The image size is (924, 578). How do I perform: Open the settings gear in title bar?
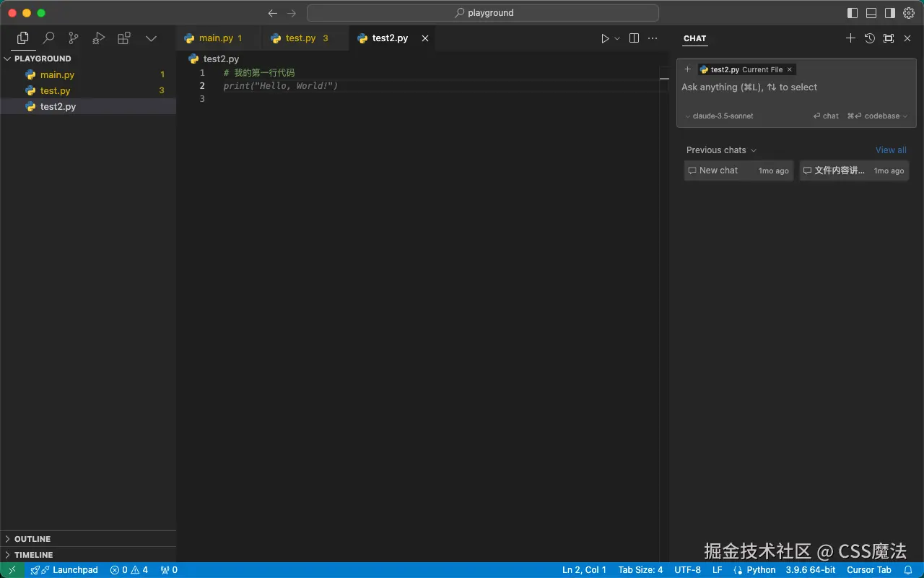[x=909, y=13]
